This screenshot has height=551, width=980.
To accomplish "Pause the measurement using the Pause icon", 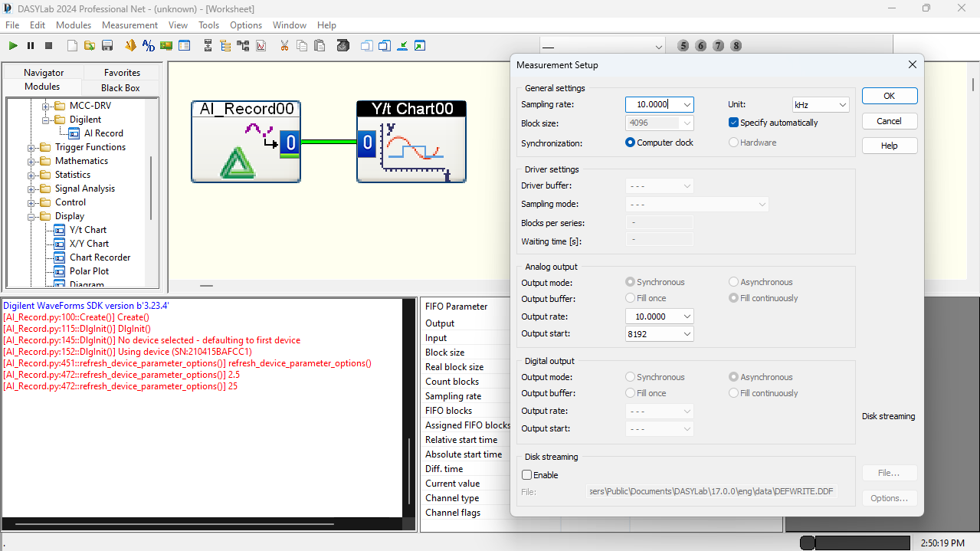I will pos(30,45).
